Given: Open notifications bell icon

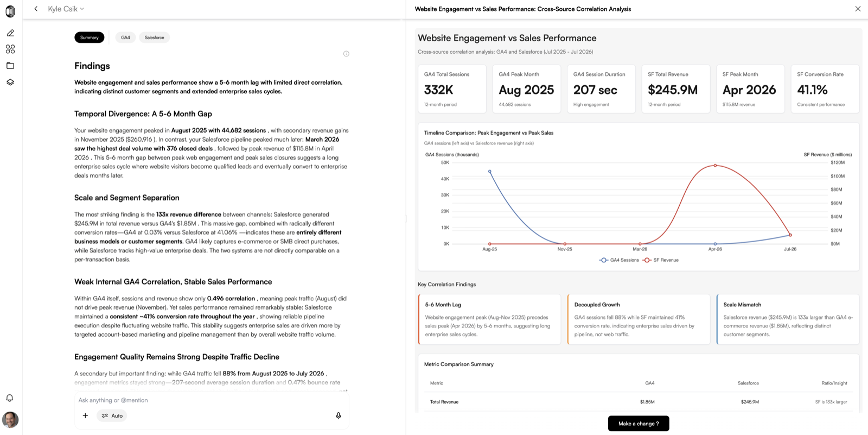Looking at the screenshot, I should (10, 398).
